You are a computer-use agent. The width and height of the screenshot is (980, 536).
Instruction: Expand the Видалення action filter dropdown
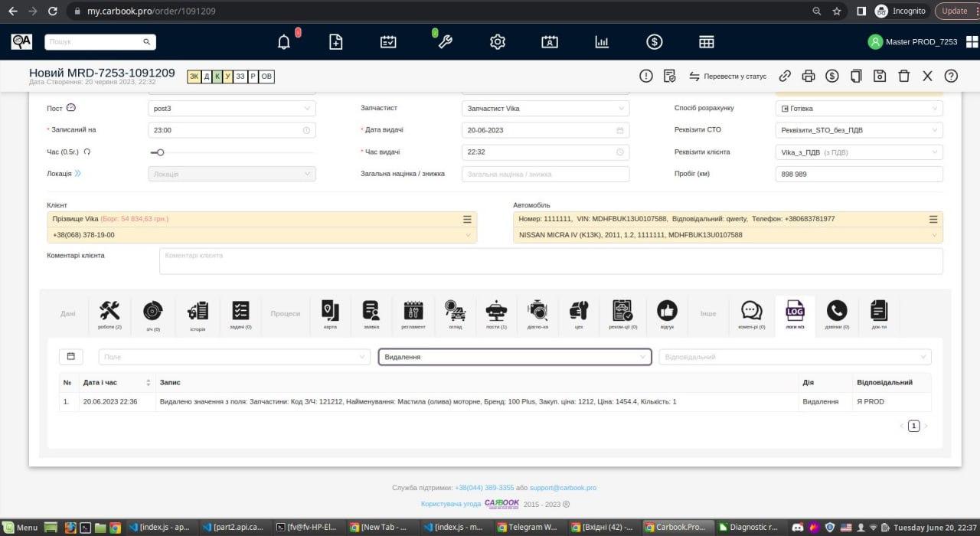(x=514, y=357)
